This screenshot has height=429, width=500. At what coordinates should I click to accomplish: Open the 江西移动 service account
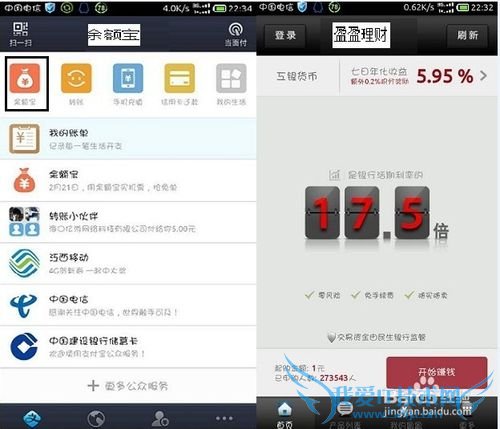point(128,264)
